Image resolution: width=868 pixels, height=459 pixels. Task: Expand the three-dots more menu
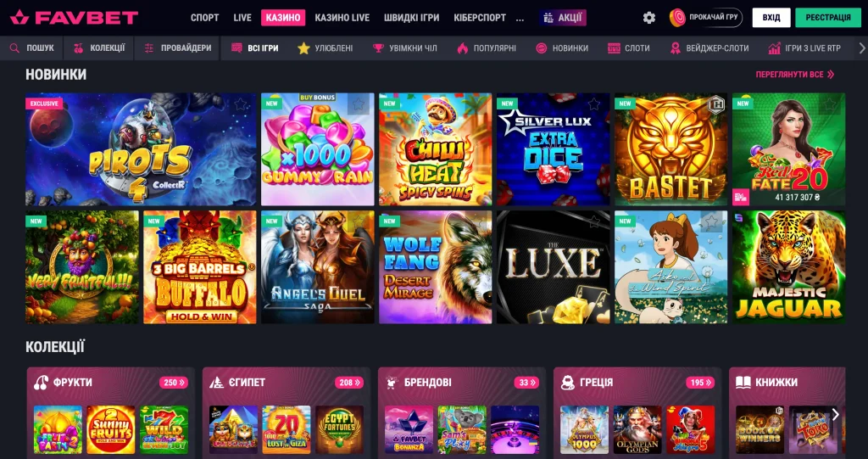520,18
